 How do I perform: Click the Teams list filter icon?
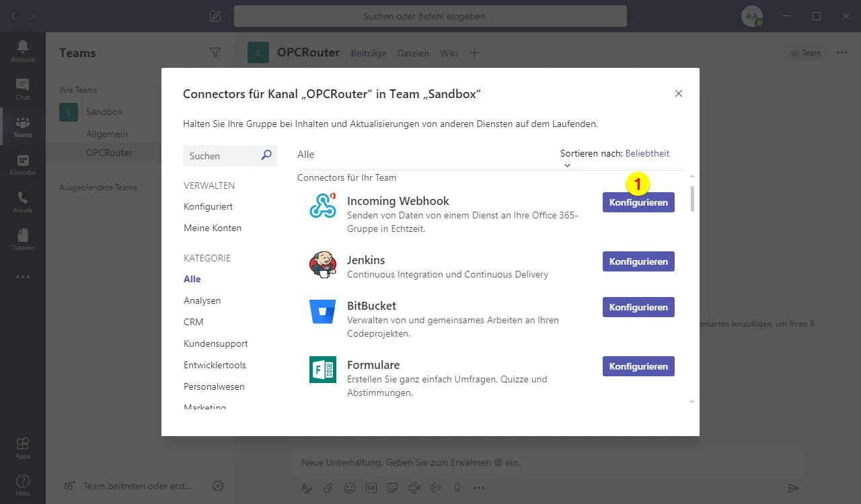point(215,53)
